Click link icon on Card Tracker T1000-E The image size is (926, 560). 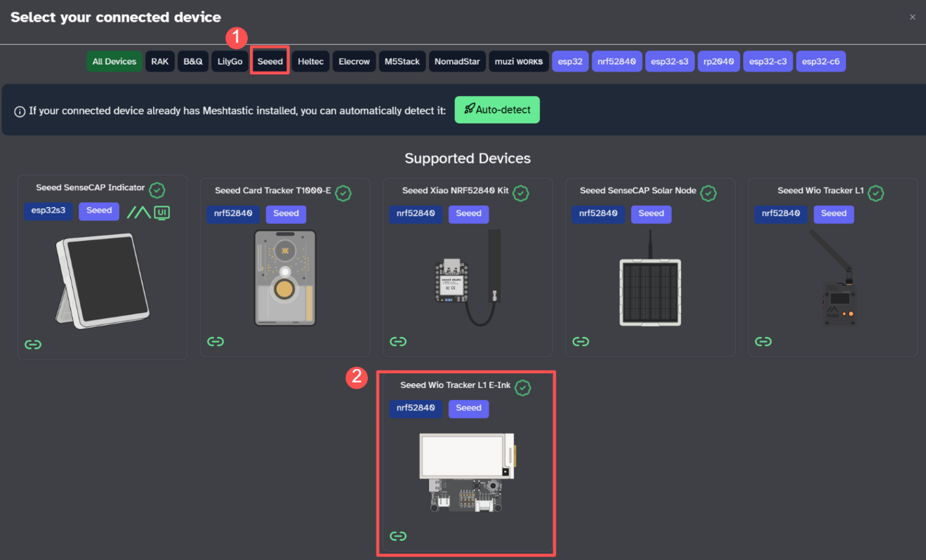pyautogui.click(x=216, y=342)
